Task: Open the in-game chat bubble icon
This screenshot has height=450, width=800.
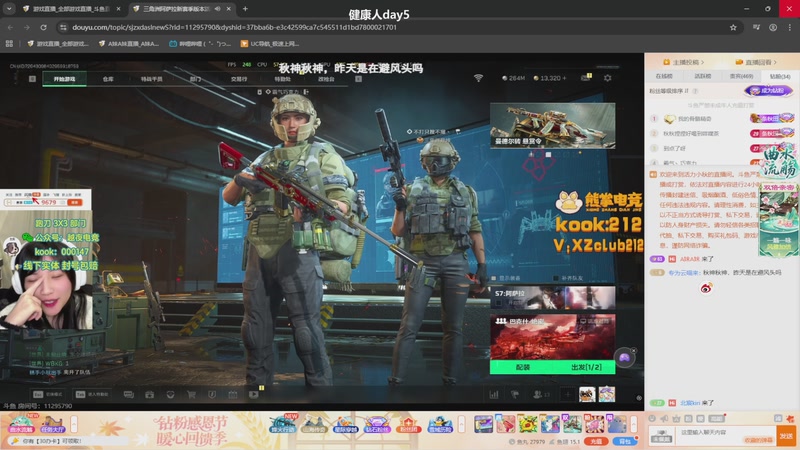Action: point(129,394)
